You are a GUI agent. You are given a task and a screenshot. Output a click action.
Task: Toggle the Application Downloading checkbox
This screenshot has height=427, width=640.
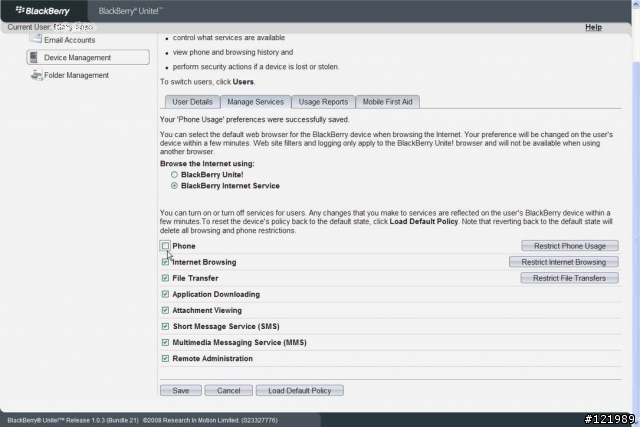point(165,294)
